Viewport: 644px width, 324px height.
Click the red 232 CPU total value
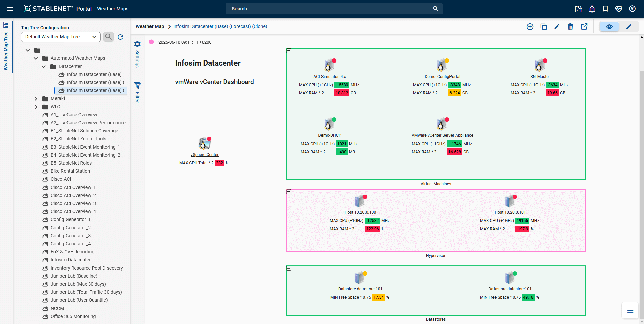[219, 163]
